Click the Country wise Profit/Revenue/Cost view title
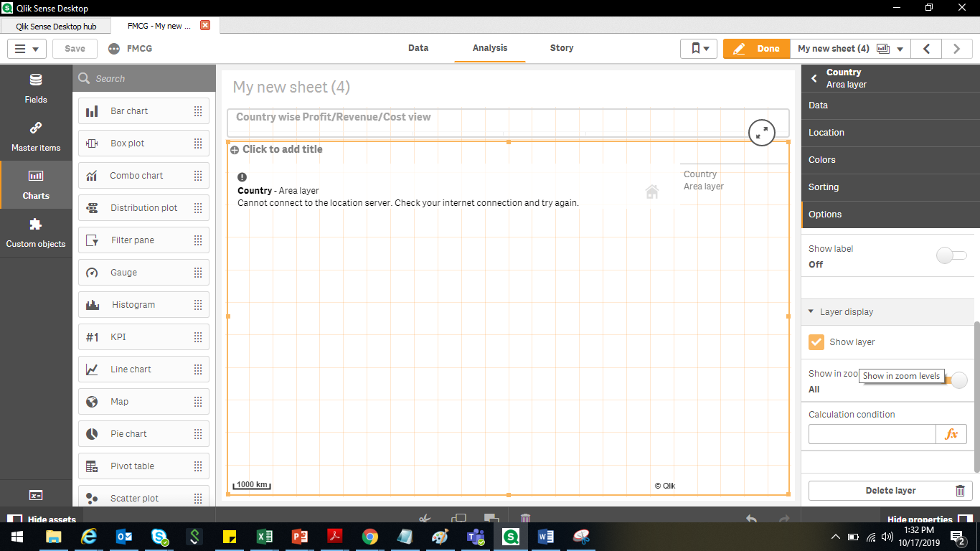This screenshot has width=980, height=551. 334,117
